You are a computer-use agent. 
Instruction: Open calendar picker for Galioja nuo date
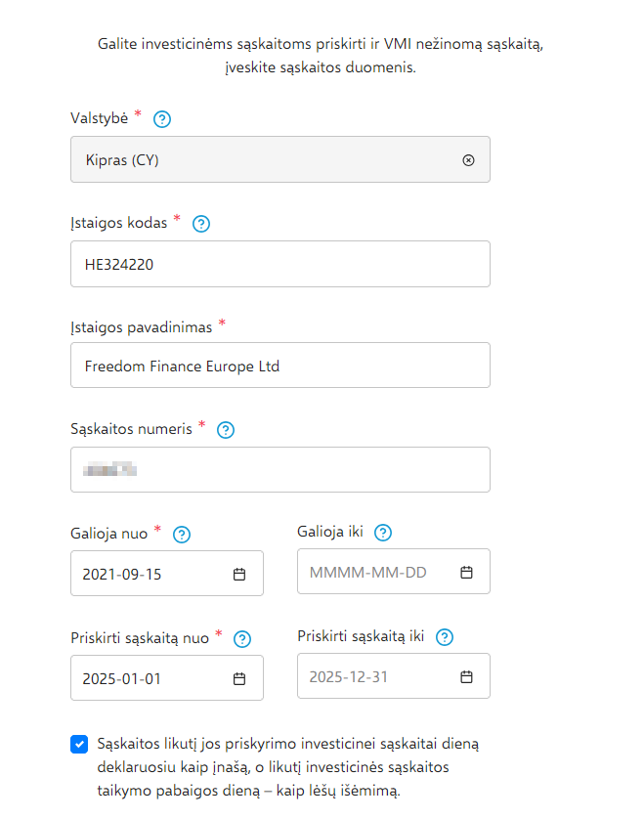pyautogui.click(x=239, y=574)
